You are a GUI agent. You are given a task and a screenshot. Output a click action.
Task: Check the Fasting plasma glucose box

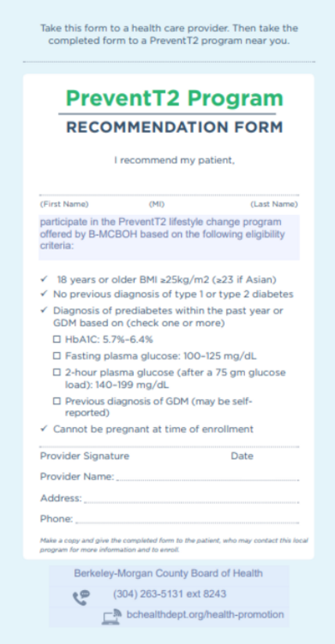tap(56, 356)
